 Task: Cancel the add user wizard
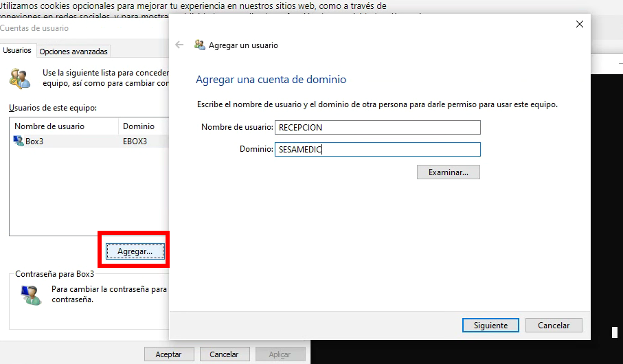pos(554,326)
